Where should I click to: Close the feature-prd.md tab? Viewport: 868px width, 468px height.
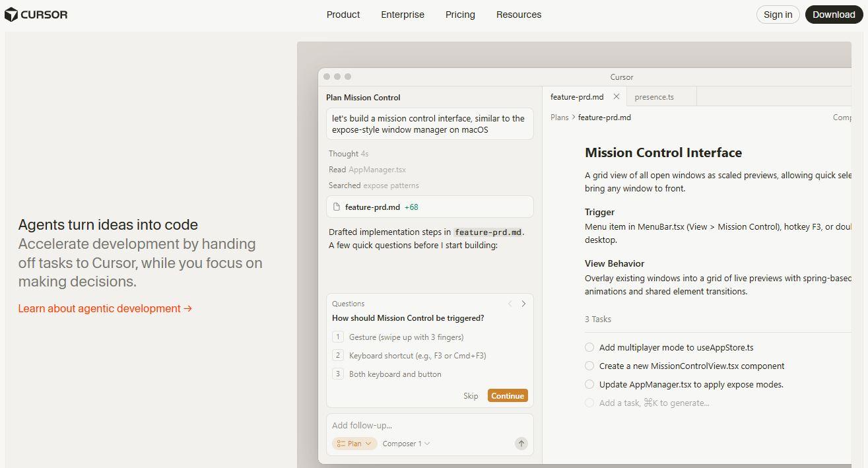tap(616, 96)
